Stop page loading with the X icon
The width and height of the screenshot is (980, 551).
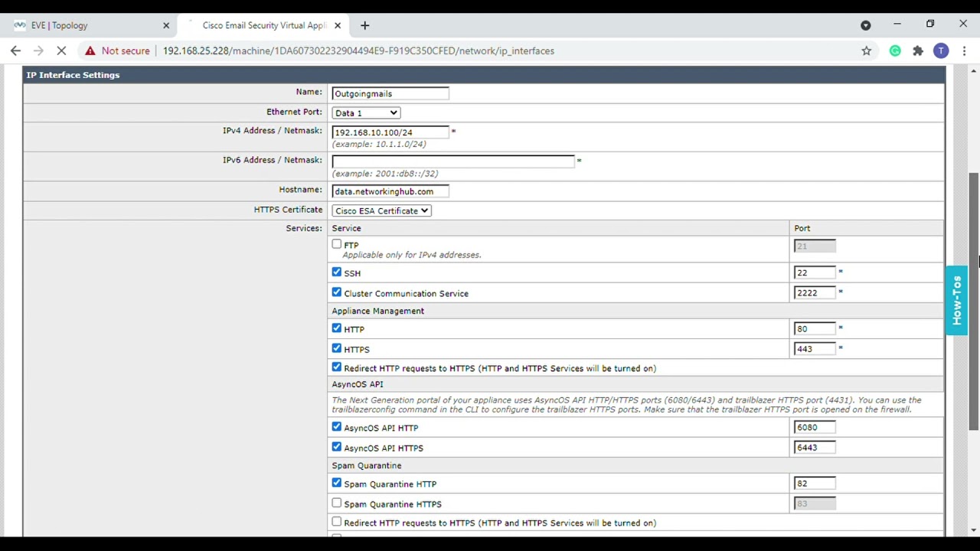[x=62, y=51]
